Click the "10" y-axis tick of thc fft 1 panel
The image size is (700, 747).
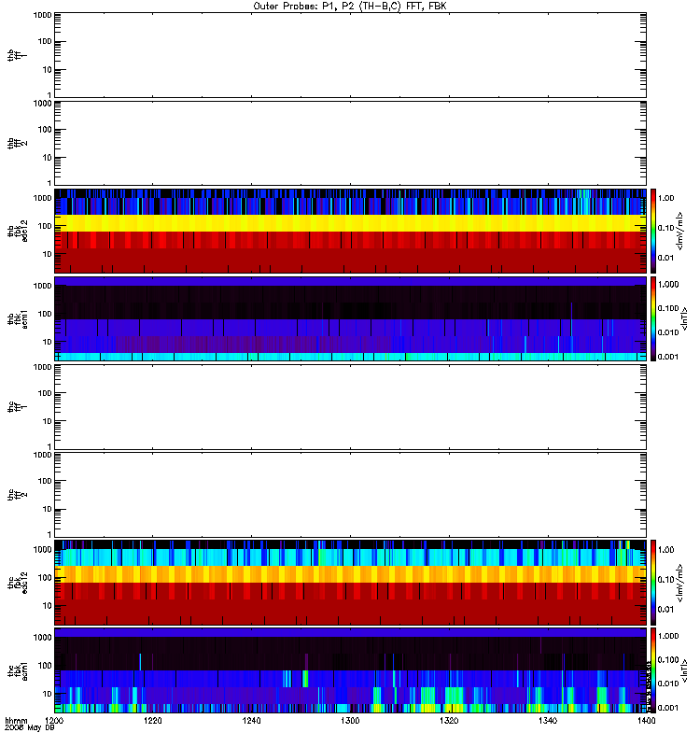(47, 422)
